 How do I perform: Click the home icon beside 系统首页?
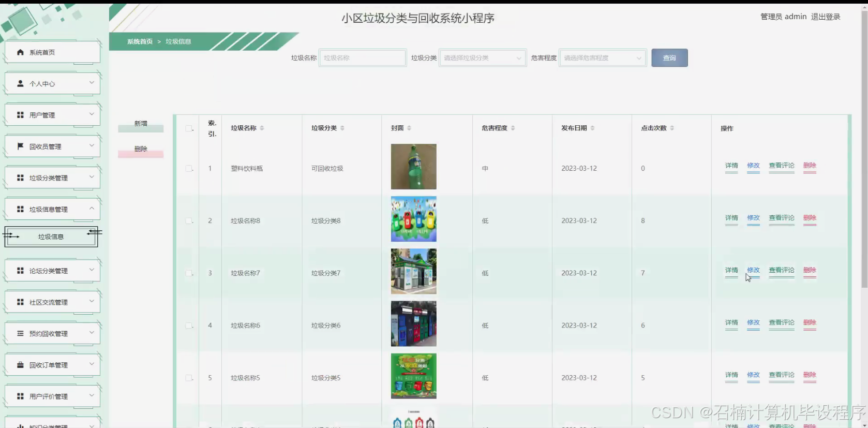click(20, 52)
